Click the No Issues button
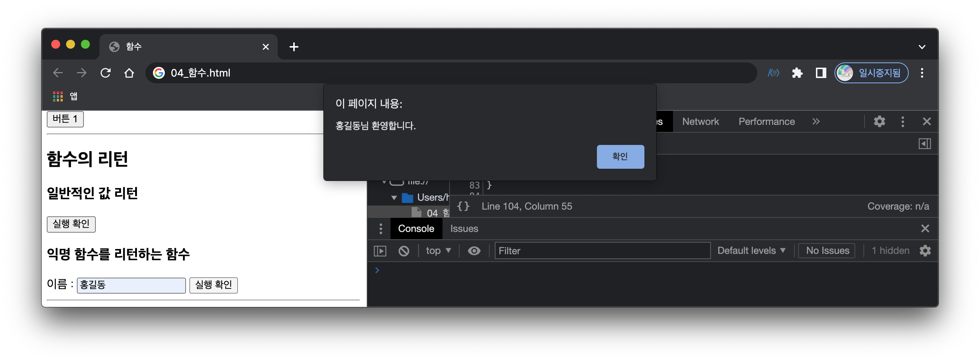The height and width of the screenshot is (362, 980). [x=827, y=251]
